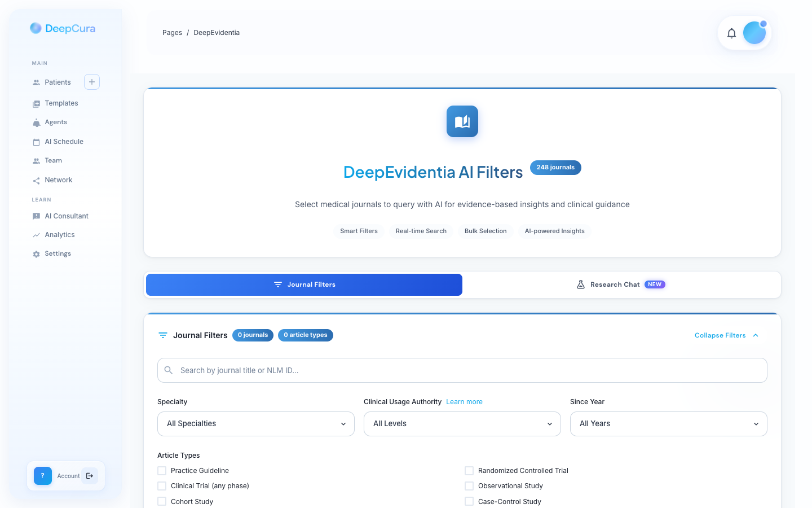Click the 0 article types counter badge
This screenshot has height=508, width=812.
[306, 335]
